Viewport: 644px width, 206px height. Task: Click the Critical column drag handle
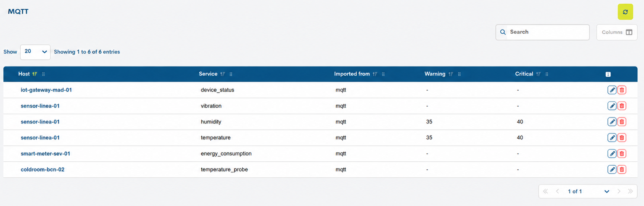pyautogui.click(x=547, y=74)
